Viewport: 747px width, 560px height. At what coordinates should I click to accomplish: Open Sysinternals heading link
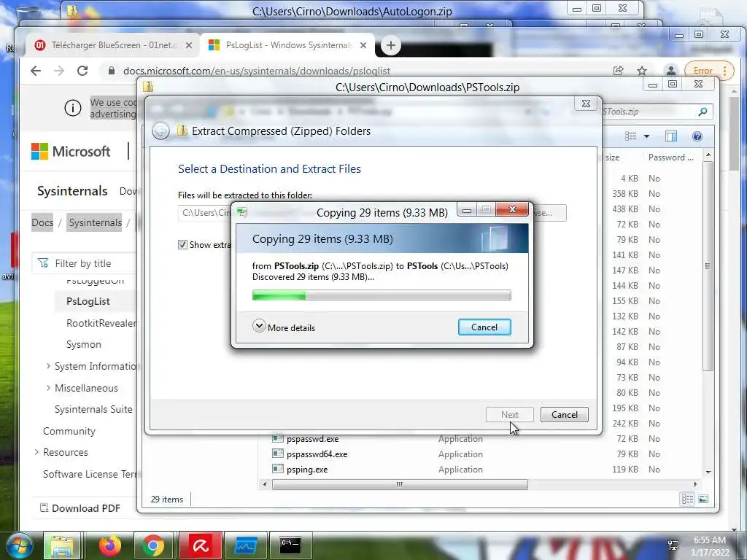coord(72,191)
